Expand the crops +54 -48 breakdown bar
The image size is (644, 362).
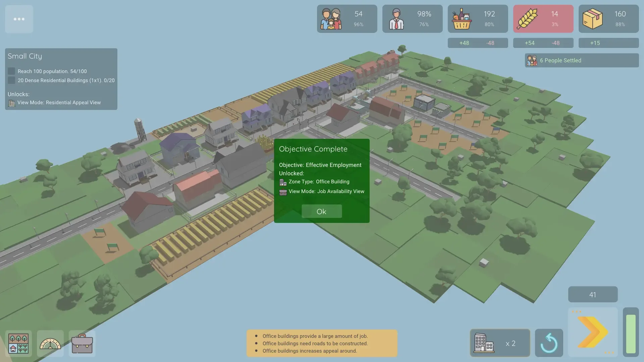[x=543, y=43]
